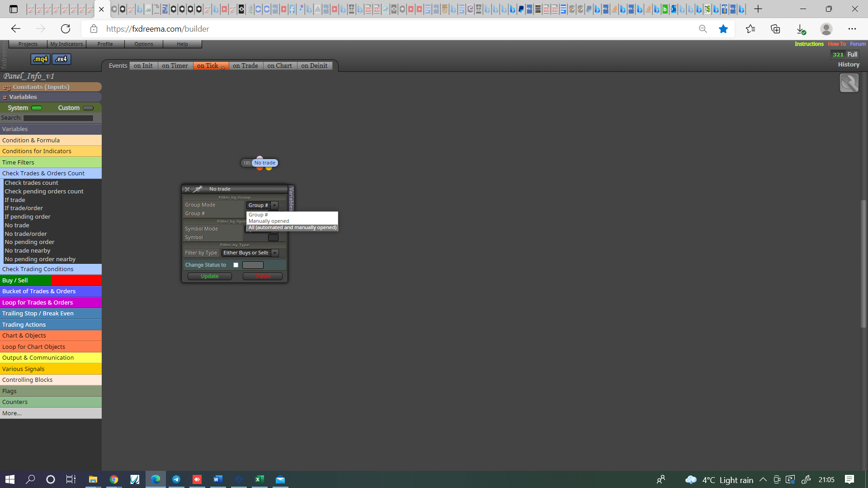Toggle the variable checkbox beside Group Mode
This screenshot has height=488, width=868.
(x=283, y=206)
